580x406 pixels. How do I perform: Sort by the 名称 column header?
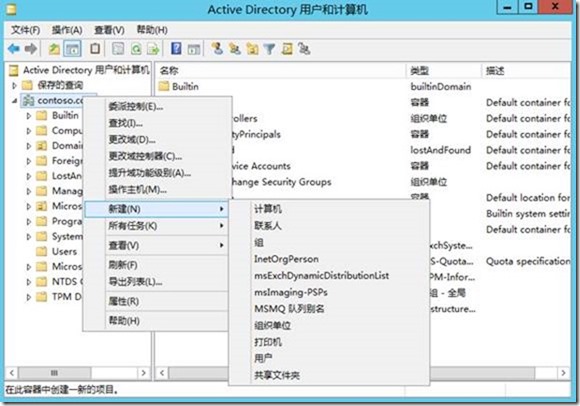(x=281, y=70)
